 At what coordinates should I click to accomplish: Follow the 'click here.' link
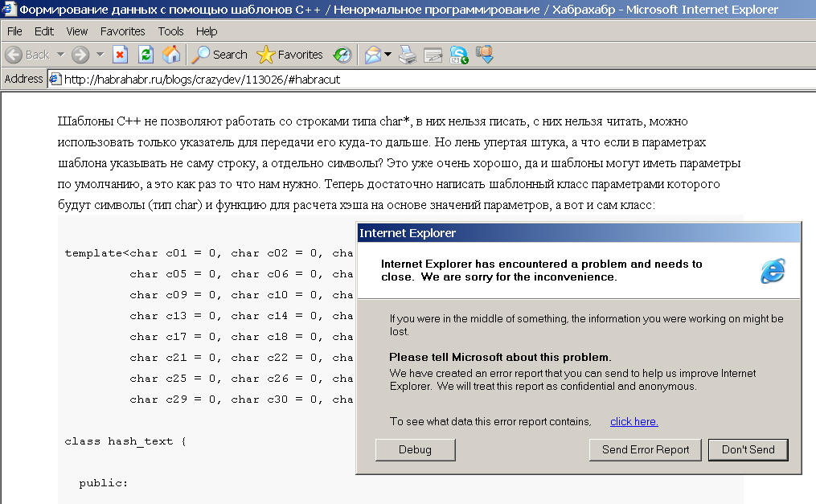click(x=634, y=422)
